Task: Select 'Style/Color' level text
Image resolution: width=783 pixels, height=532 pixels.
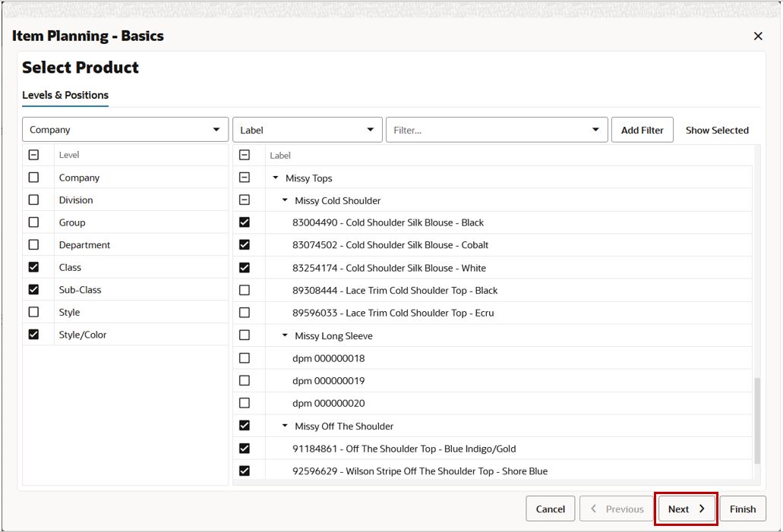Action: coord(82,335)
